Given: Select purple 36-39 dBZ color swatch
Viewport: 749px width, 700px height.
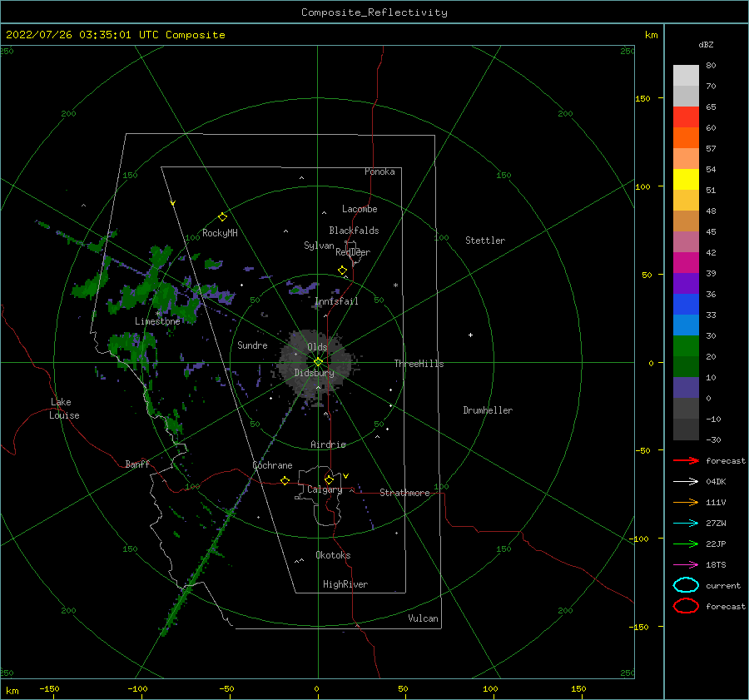Looking at the screenshot, I should pyautogui.click(x=686, y=283).
